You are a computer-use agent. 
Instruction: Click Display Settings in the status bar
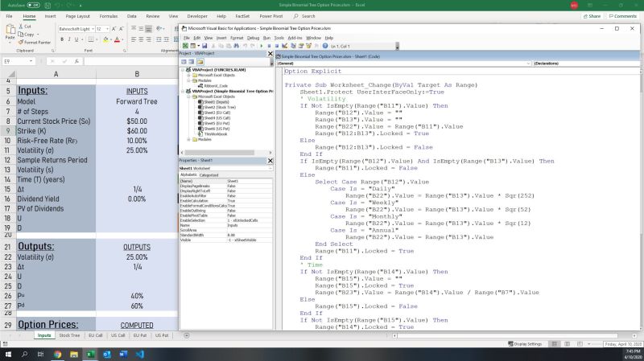point(525,344)
